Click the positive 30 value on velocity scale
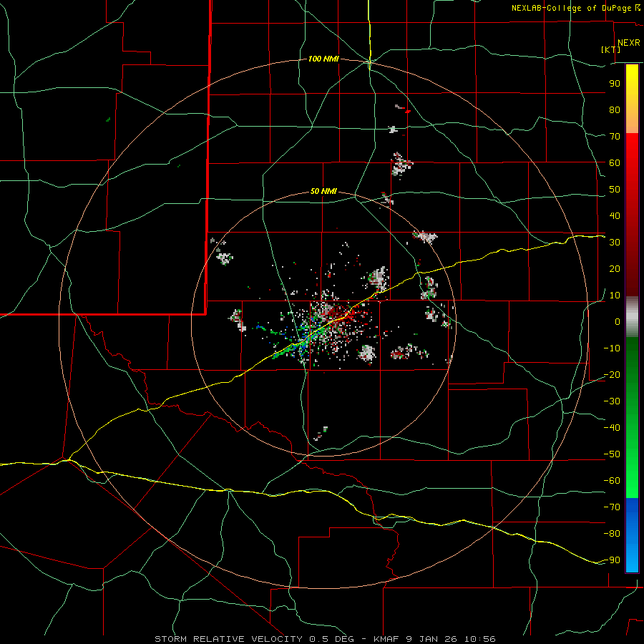Screen dimensions: 644x644 click(615, 243)
